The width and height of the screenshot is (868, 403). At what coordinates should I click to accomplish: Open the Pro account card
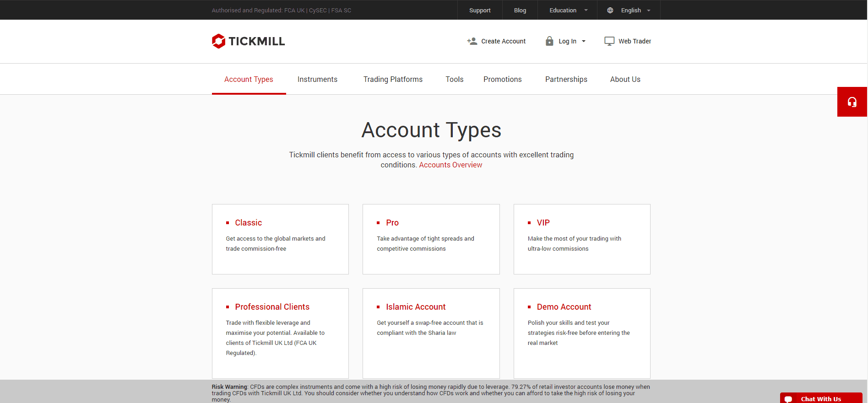point(431,239)
